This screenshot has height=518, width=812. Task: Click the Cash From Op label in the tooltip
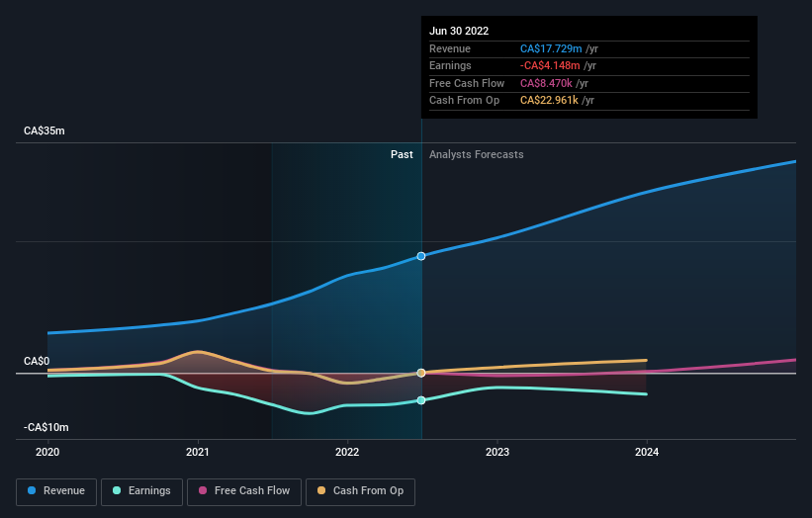point(465,101)
